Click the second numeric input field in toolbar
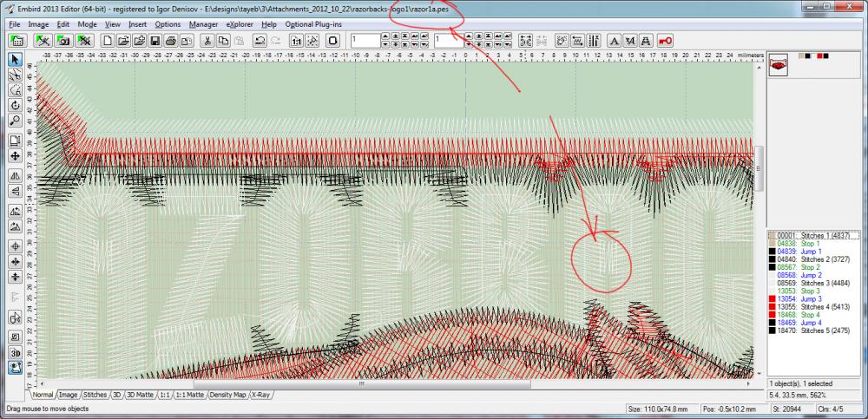The image size is (868, 419). [x=448, y=41]
